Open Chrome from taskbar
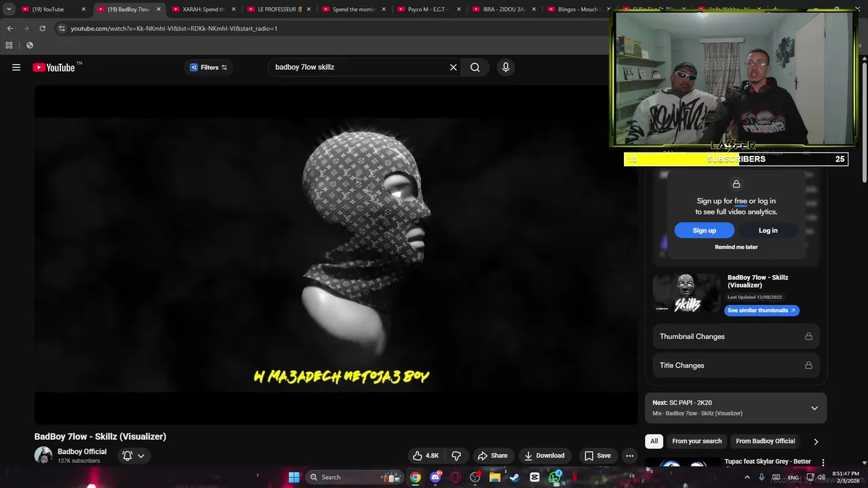 coord(415,477)
